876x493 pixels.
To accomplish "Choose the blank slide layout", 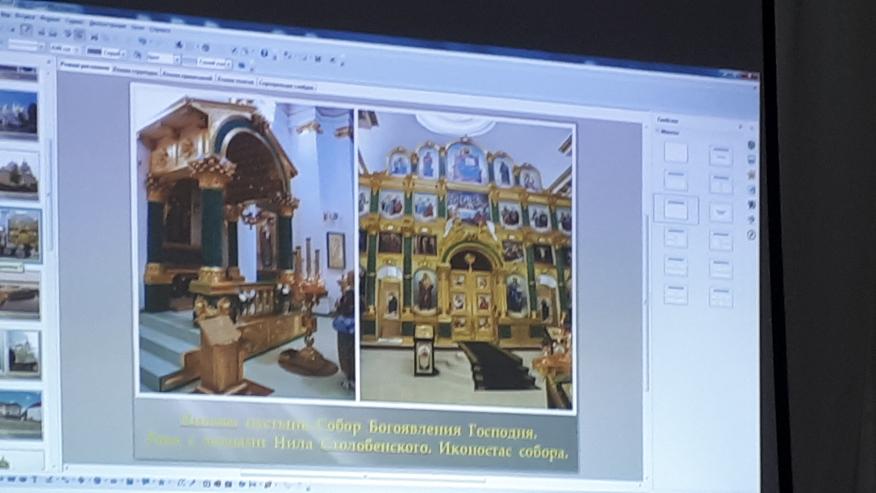I will tap(675, 152).
